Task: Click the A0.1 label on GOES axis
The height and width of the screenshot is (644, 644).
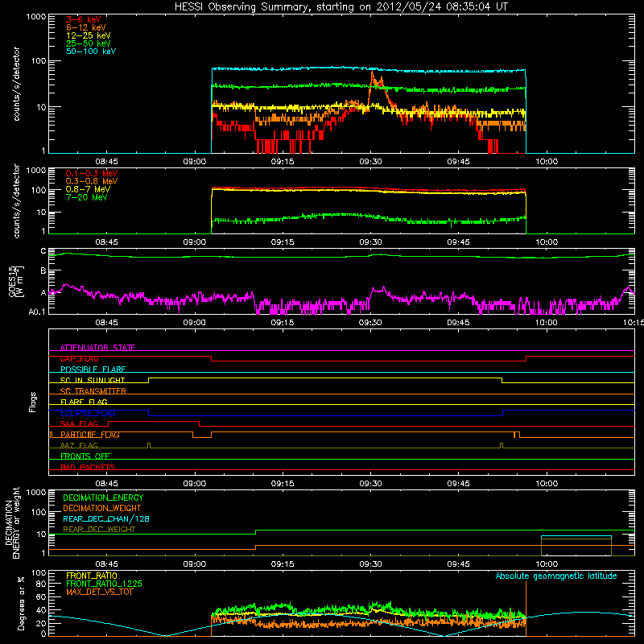Action: (37, 312)
